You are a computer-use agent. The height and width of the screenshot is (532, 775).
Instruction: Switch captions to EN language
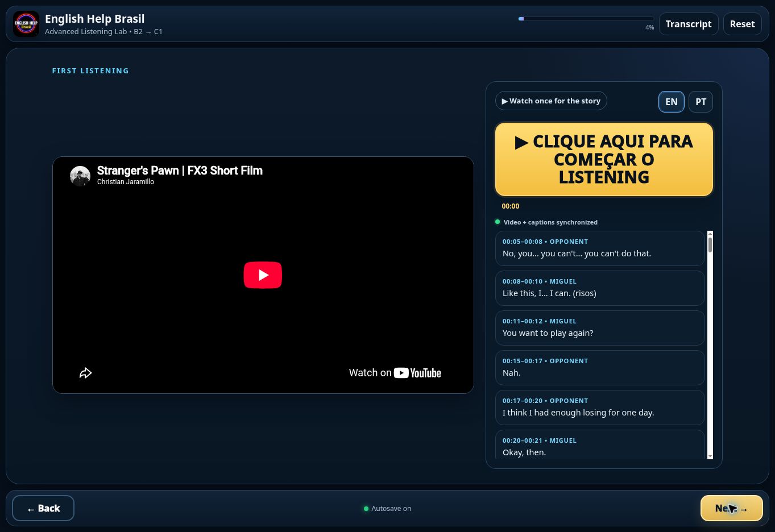coord(672,102)
